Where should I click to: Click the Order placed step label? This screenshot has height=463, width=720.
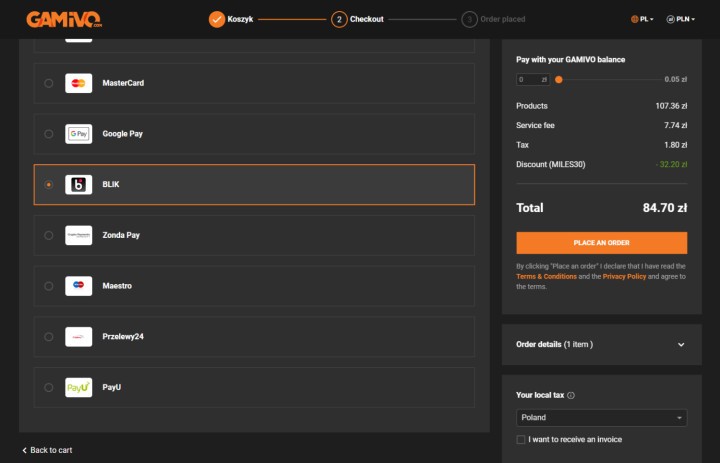[503, 19]
